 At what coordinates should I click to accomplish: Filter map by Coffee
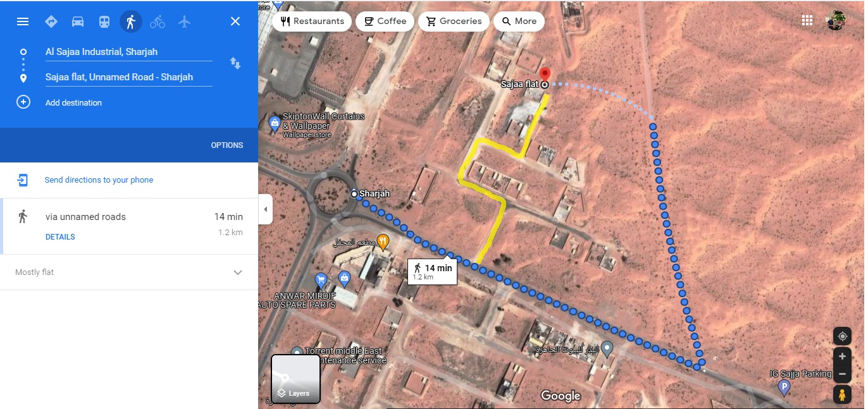point(385,21)
